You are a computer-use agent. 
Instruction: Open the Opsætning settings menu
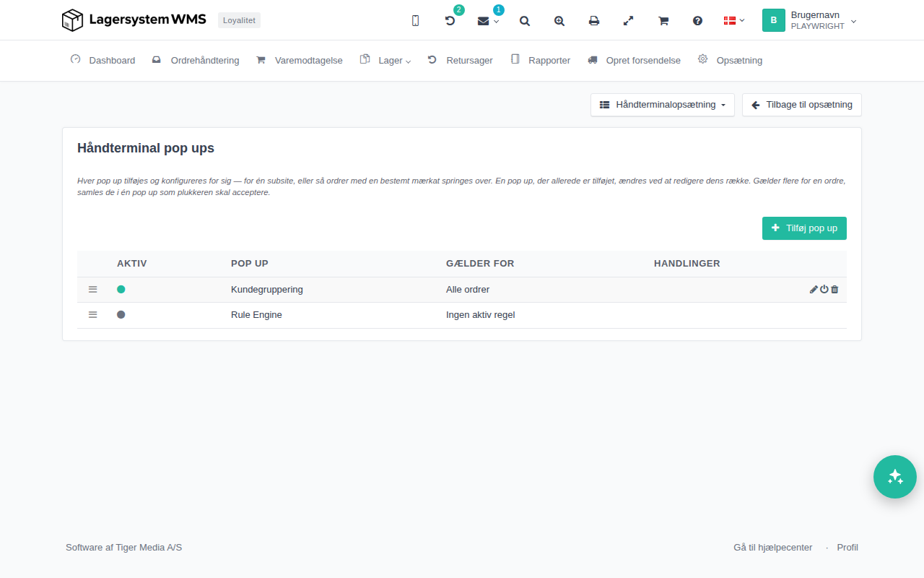click(731, 60)
